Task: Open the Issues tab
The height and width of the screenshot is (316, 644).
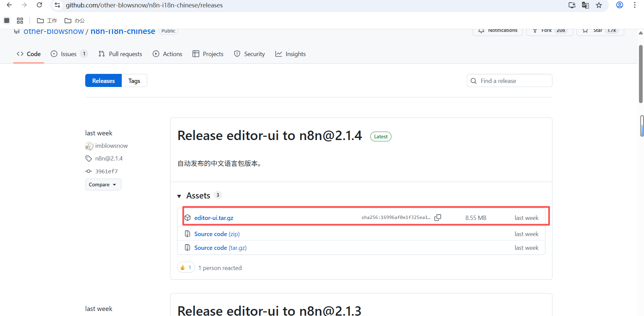Action: 69,54
